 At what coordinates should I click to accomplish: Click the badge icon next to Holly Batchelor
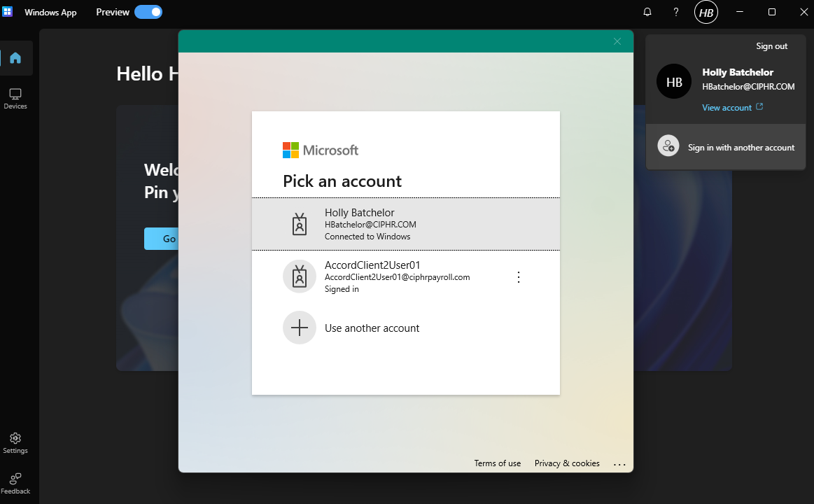pos(300,224)
